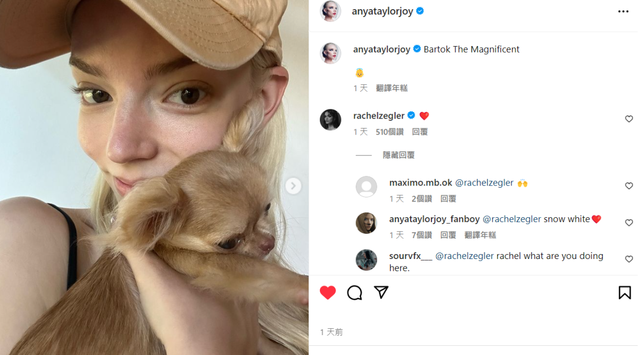The height and width of the screenshot is (355, 644).
Task: Open maximo.mb.ok's default avatar
Action: coord(367,187)
